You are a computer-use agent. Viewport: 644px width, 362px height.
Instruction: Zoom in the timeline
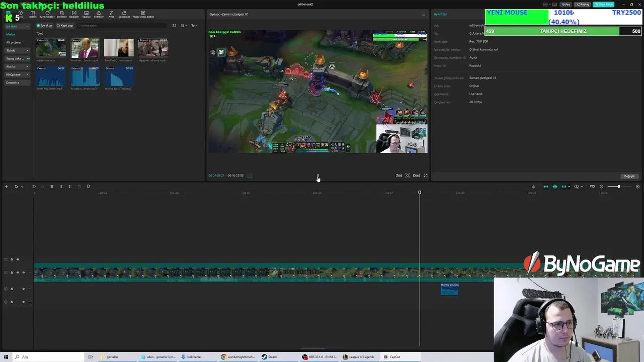coord(637,187)
